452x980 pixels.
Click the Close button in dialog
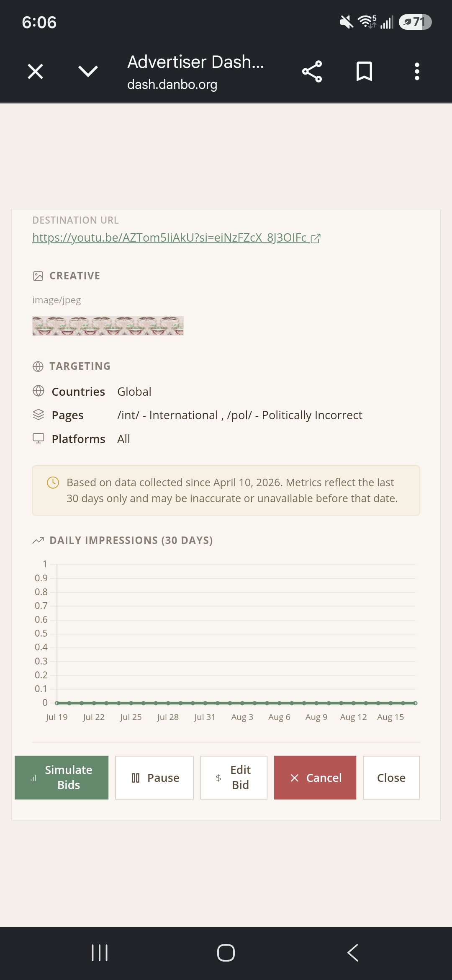point(391,777)
